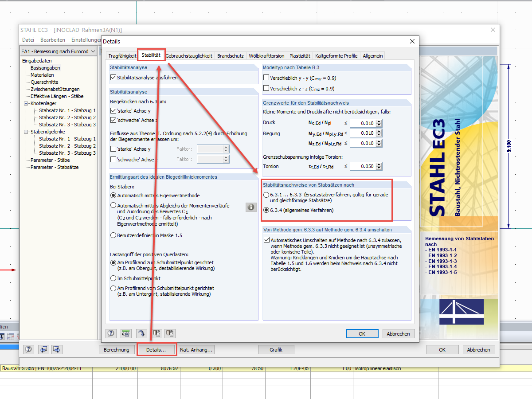The image size is (532, 399).
Task: Select Automatisch mittels Eigenwertmethode
Action: (x=113, y=195)
